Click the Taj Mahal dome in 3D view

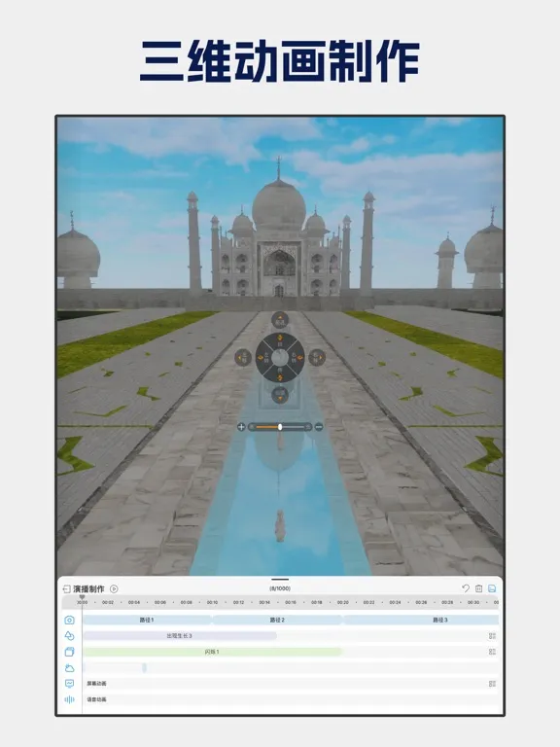(x=279, y=205)
